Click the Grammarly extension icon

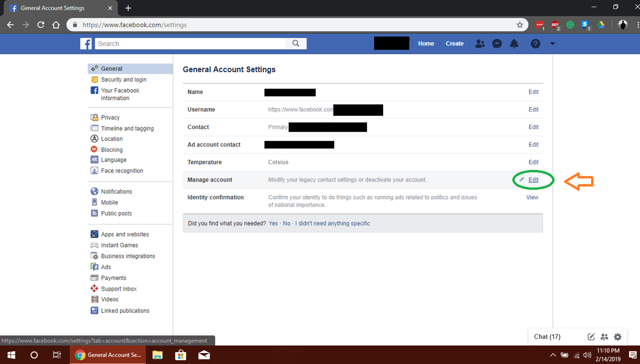[x=570, y=24]
